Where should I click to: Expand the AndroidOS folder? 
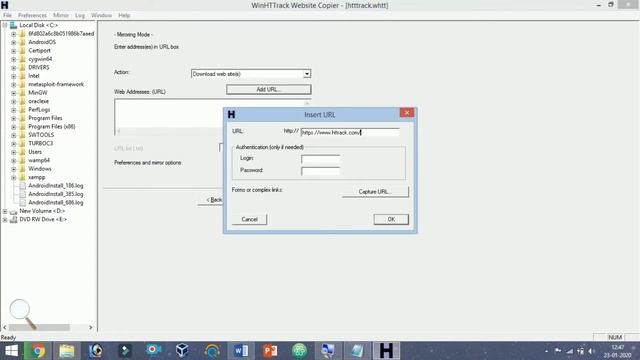pyautogui.click(x=13, y=42)
